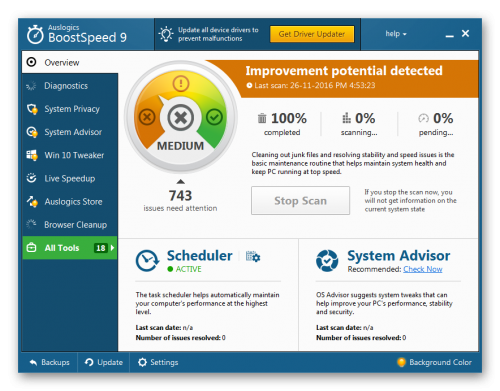Click Get Driver Updater button
Screen dimensions: 500x391
pyautogui.click(x=312, y=34)
